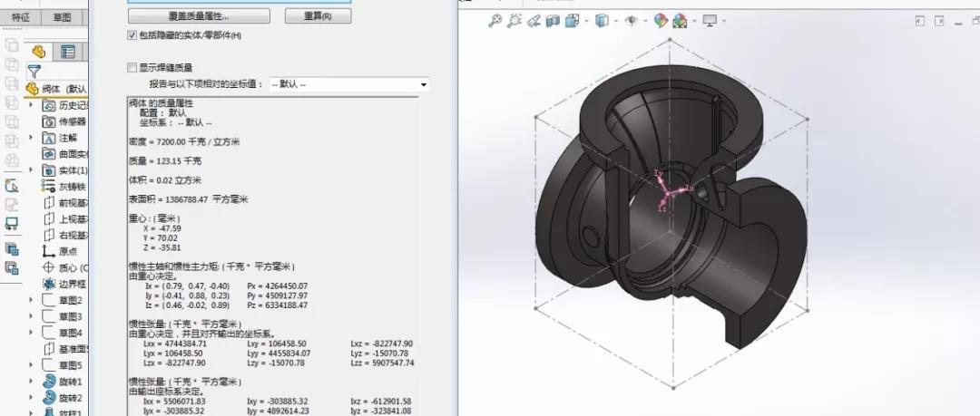Click the Zoom to Fit magnifier icon
This screenshot has height=416, width=980.
(495, 21)
